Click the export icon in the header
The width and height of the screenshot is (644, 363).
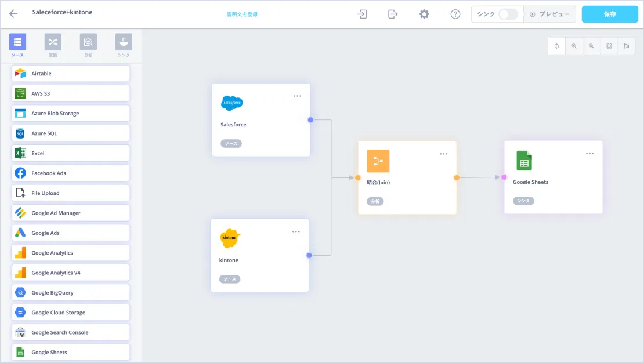393,14
